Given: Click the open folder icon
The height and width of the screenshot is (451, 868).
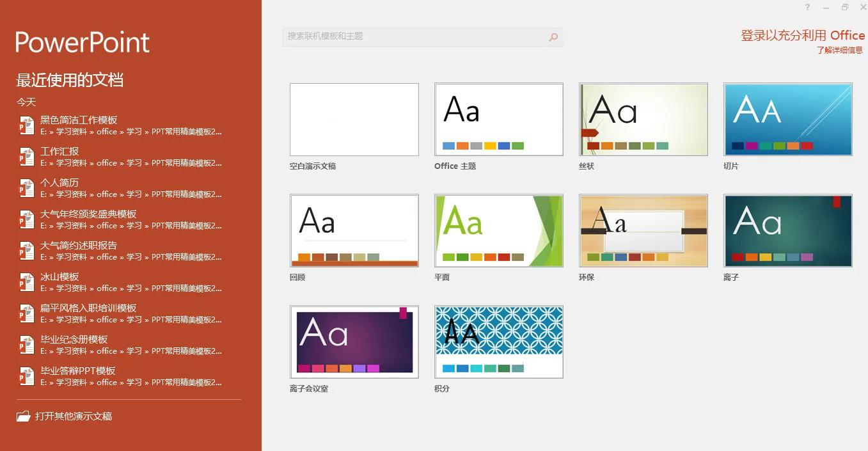Looking at the screenshot, I should (x=24, y=416).
